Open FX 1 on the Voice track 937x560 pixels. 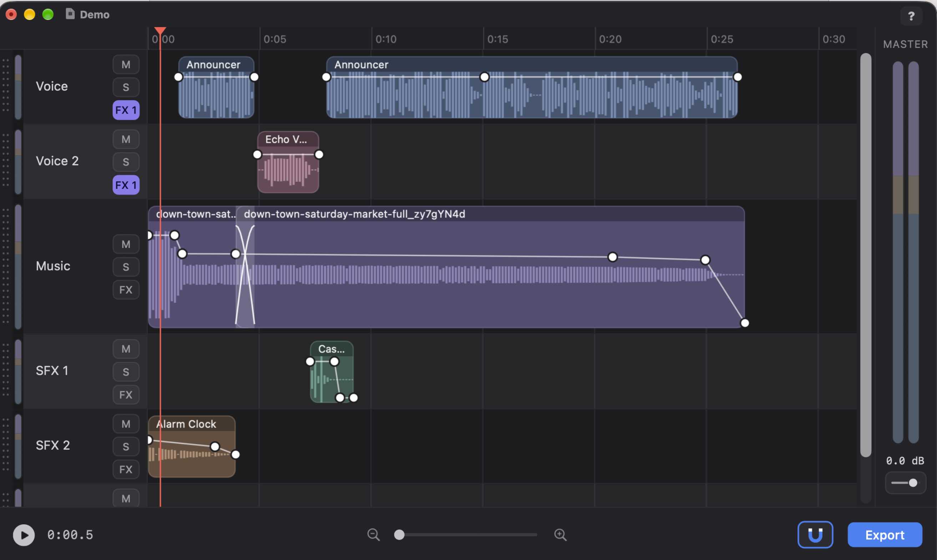(x=126, y=110)
